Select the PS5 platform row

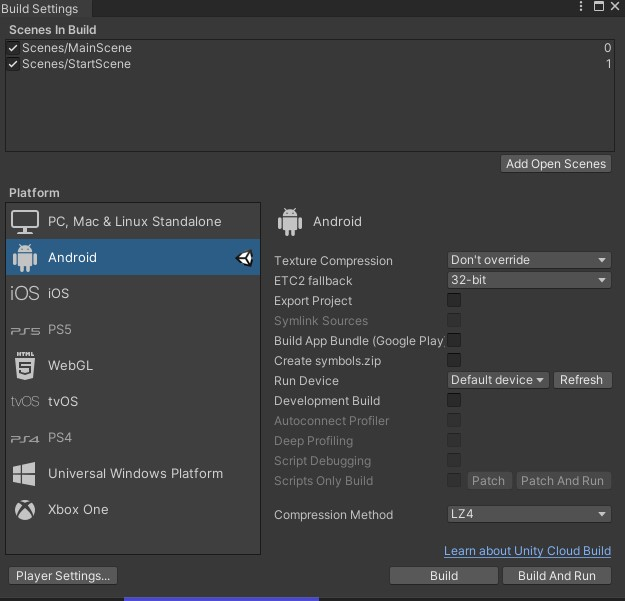point(133,330)
